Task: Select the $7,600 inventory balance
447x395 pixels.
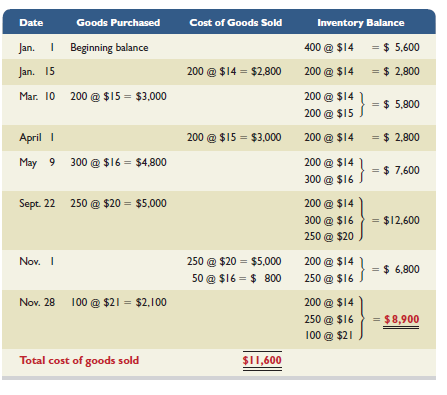Action: [401, 170]
